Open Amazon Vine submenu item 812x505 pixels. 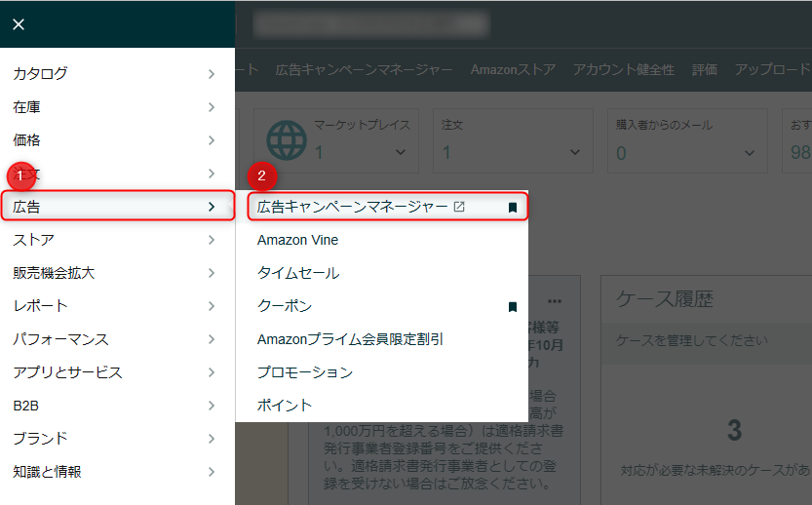point(297,240)
